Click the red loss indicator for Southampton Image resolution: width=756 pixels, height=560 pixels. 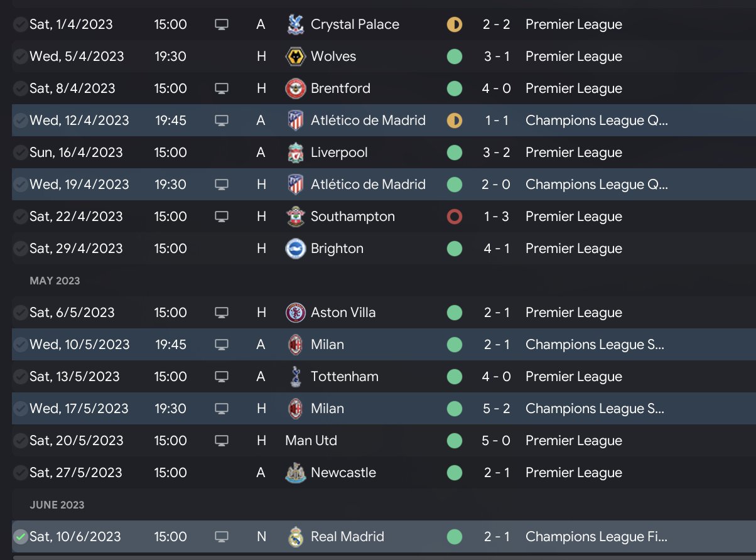[x=454, y=217]
